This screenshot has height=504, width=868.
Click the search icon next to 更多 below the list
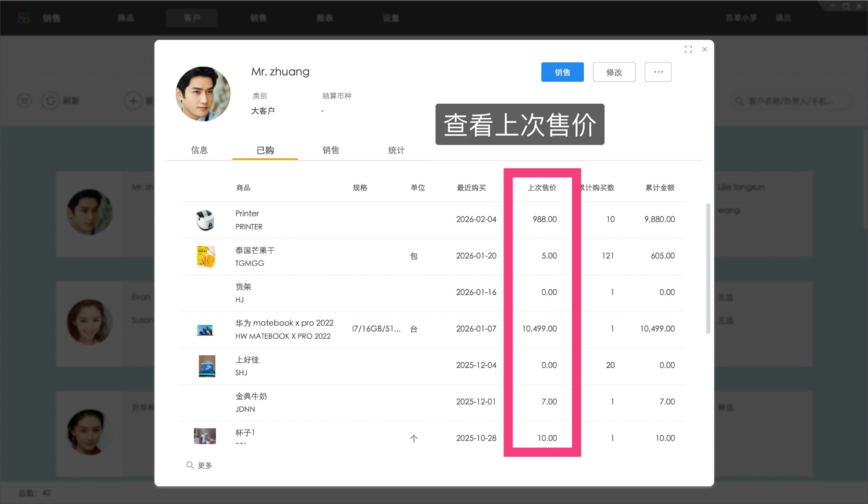[190, 465]
